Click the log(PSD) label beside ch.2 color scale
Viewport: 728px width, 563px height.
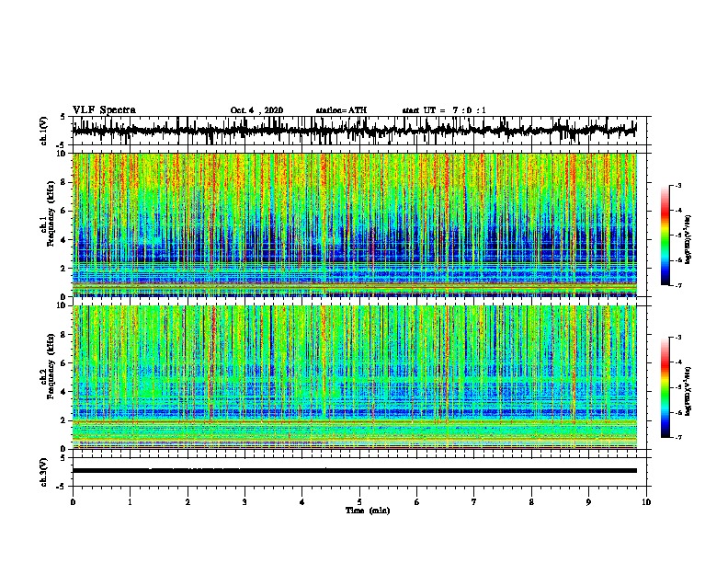(688, 392)
